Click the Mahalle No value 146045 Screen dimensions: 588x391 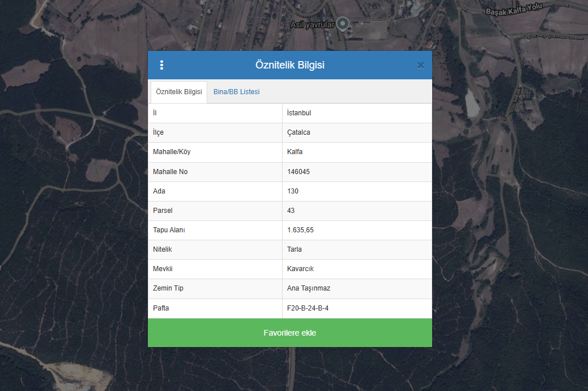[299, 172]
